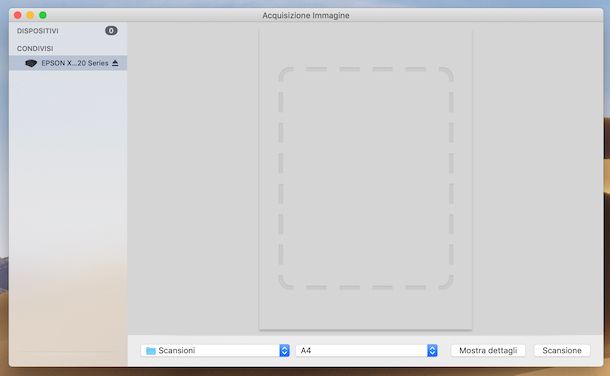The height and width of the screenshot is (376, 610).
Task: Click the blue arrows of the Scansioni popup
Action: point(284,351)
